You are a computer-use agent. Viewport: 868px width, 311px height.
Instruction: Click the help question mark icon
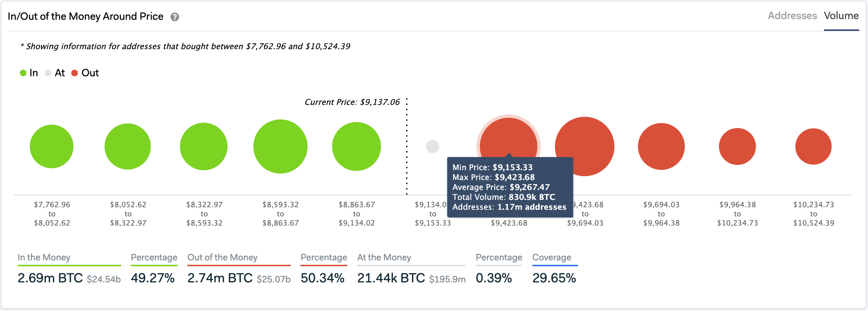point(175,17)
